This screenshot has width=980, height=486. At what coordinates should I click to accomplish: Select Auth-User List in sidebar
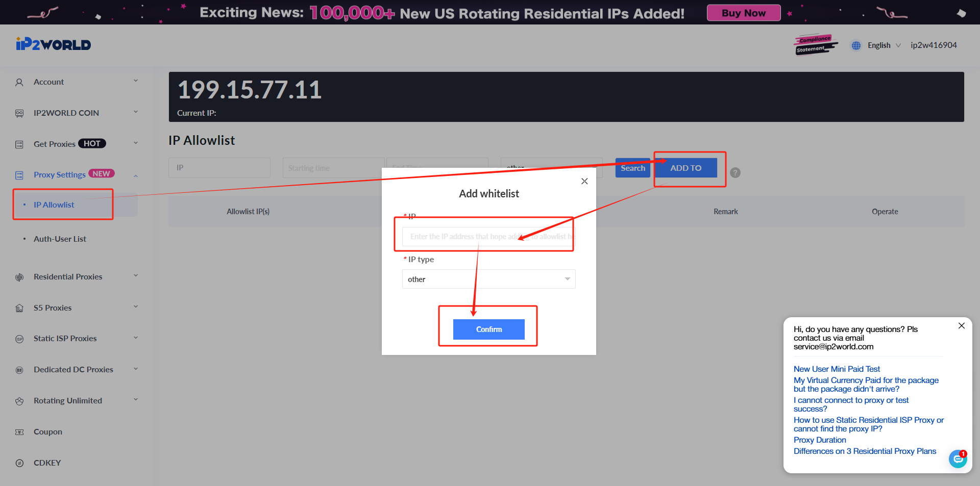[x=60, y=239]
